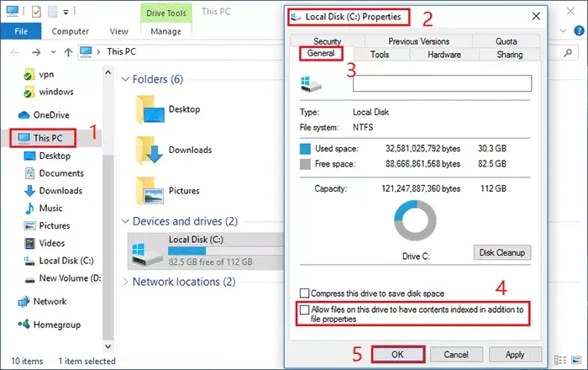
Task: Switch to the Previous Versions tab
Action: point(418,41)
